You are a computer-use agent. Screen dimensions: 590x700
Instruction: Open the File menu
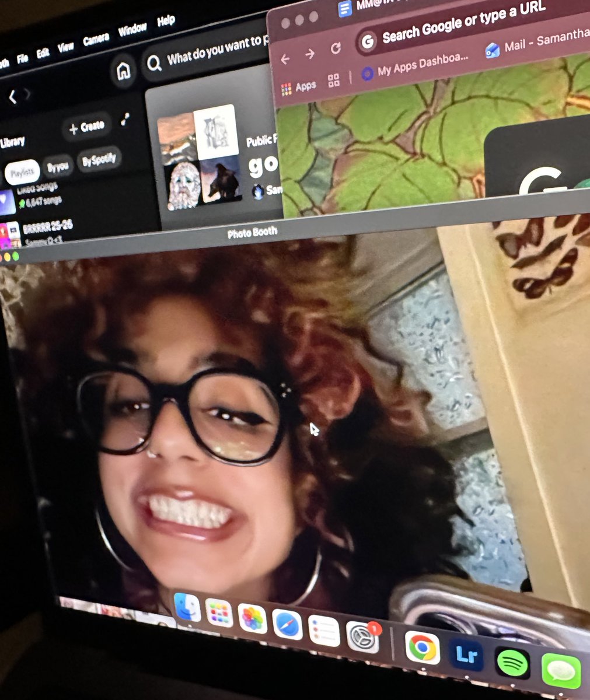23,58
